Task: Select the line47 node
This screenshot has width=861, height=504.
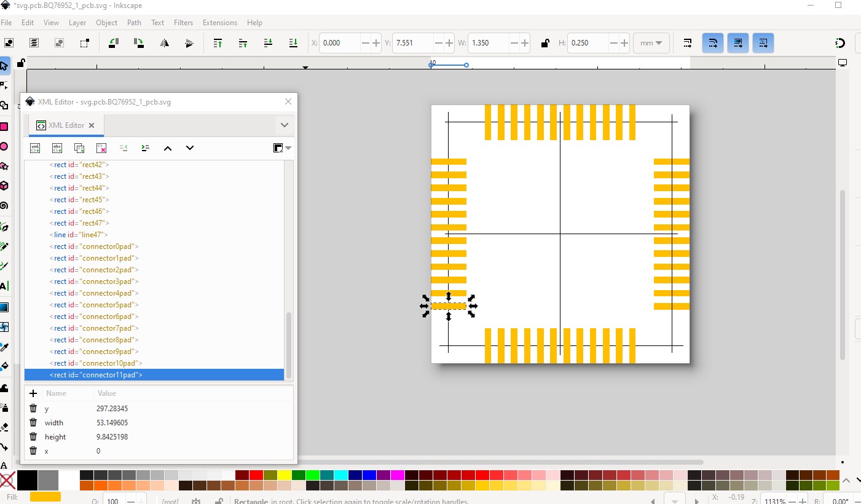Action: (x=154, y=235)
